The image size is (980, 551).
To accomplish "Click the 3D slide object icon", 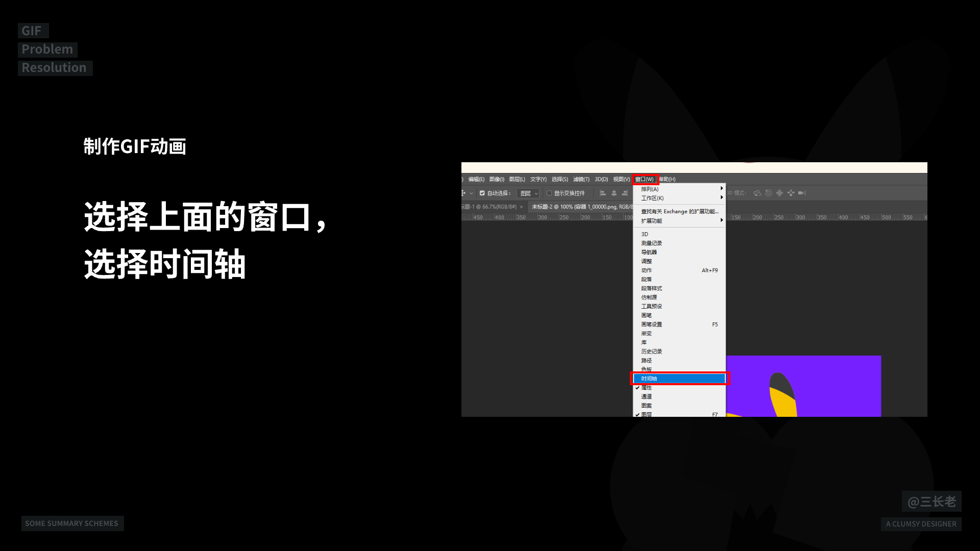I will 791,193.
